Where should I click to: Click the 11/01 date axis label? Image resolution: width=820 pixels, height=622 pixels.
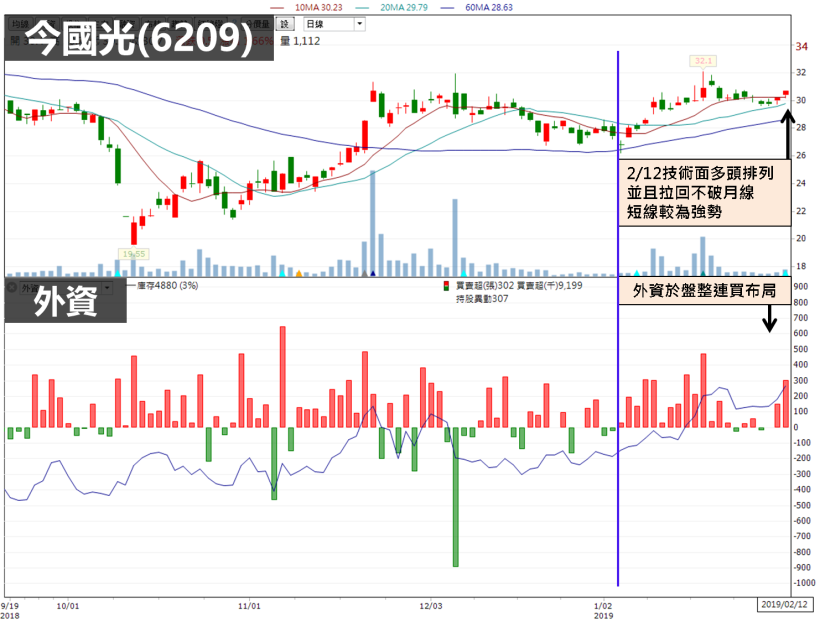click(249, 606)
